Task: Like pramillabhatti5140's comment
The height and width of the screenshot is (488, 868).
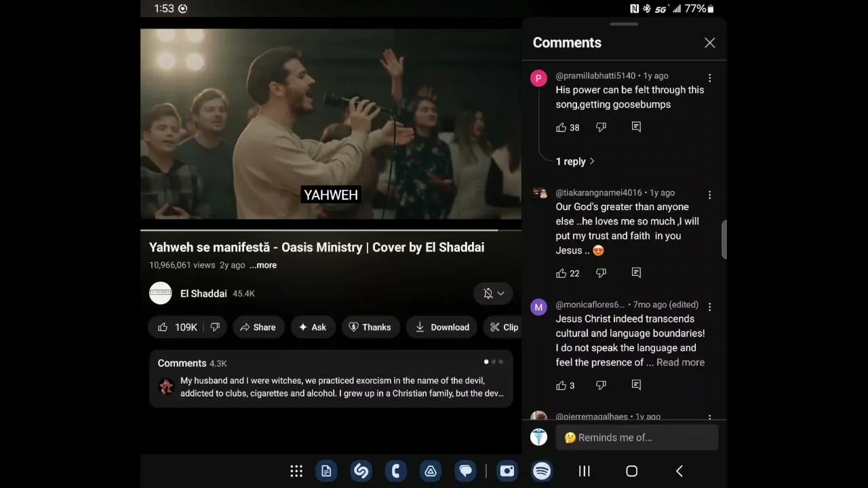Action: pos(561,127)
